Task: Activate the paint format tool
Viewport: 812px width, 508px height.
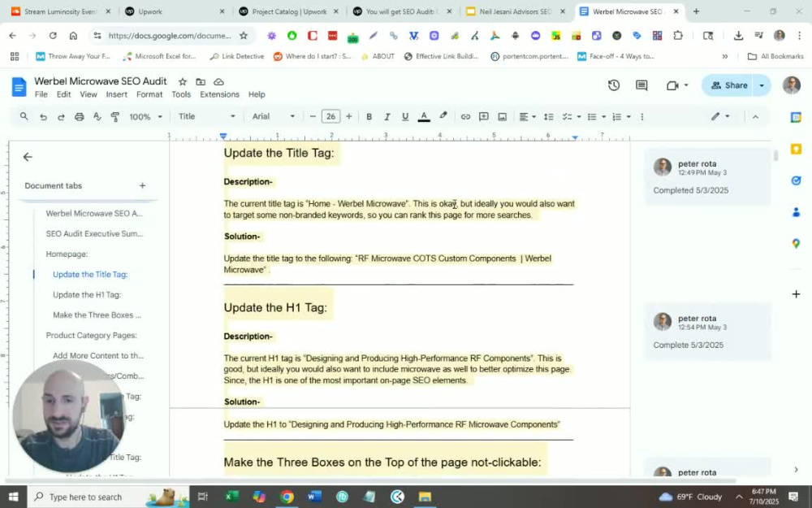Action: 115,116
